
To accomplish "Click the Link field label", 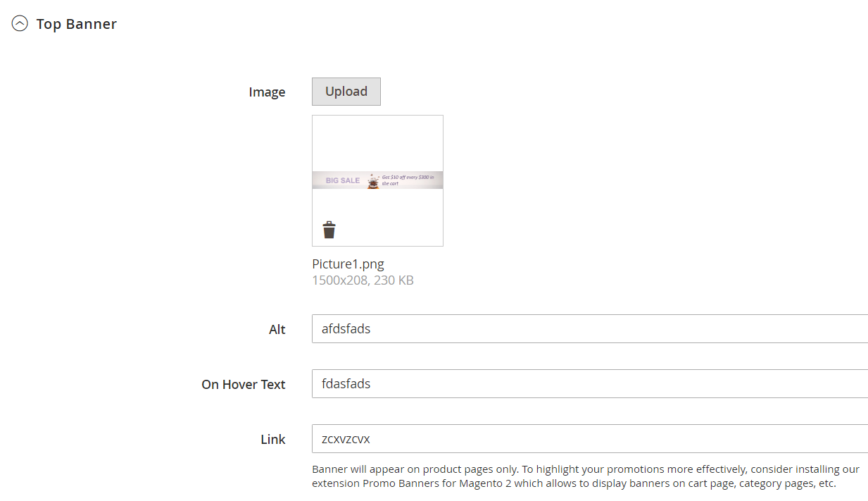I will [273, 440].
